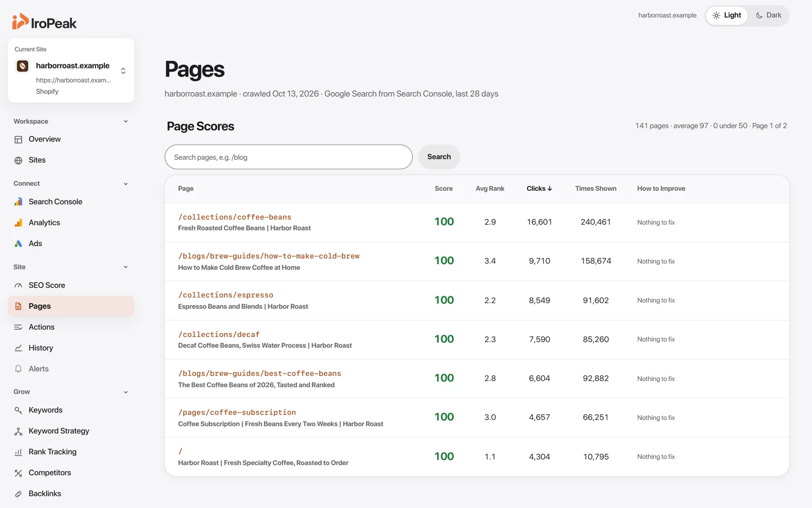Screen dimensions: 812x508
Task: Open /collections/coffee-beans page link
Action: (x=235, y=217)
